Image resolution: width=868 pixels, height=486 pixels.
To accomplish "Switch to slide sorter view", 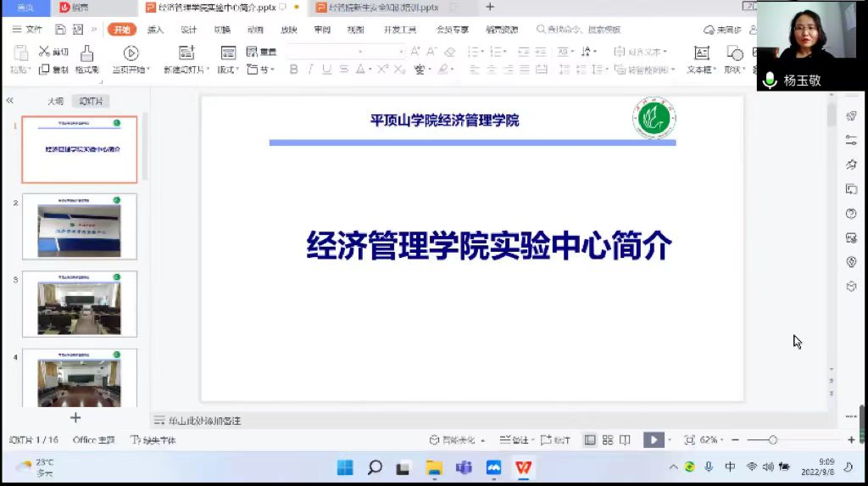I will coord(607,440).
